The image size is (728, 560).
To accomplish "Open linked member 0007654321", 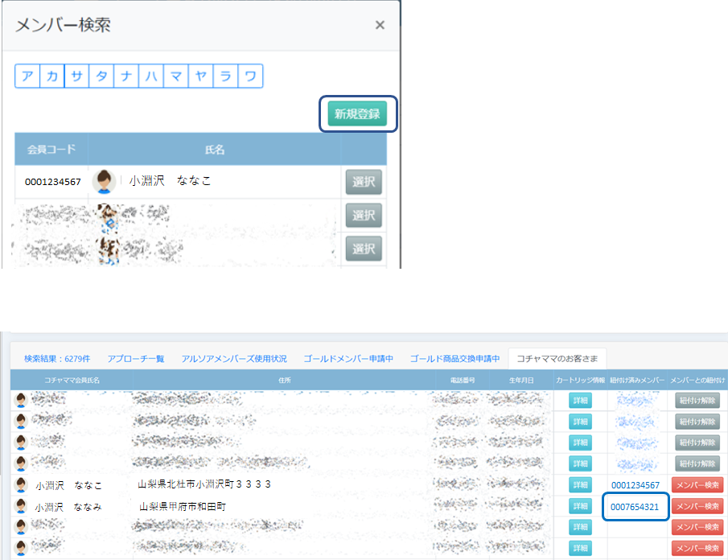I will coord(635,507).
